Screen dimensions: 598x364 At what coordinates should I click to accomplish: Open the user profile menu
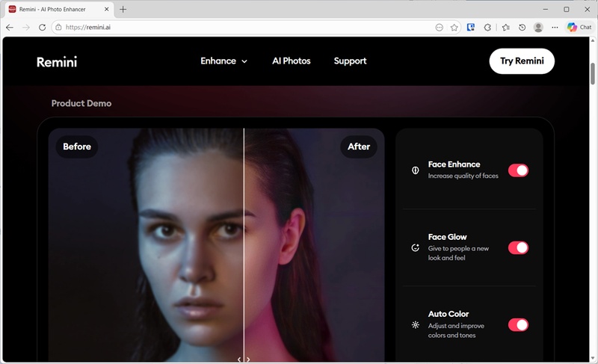[538, 27]
